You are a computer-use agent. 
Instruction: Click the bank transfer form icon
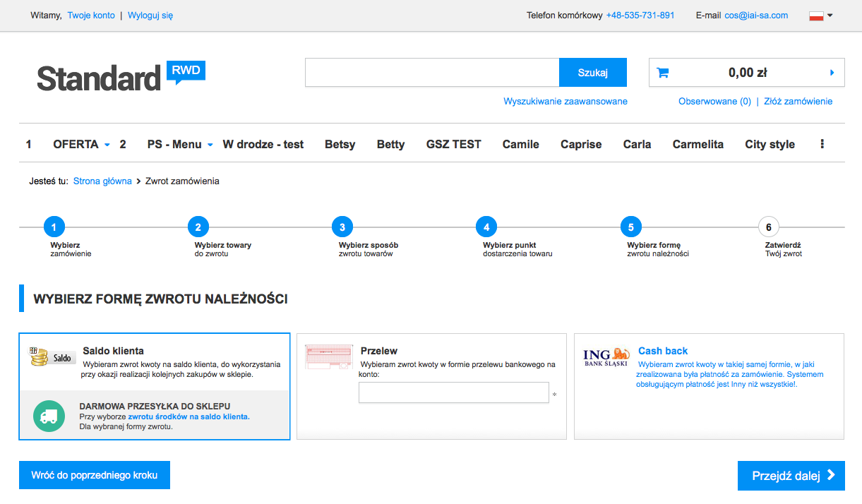click(328, 356)
